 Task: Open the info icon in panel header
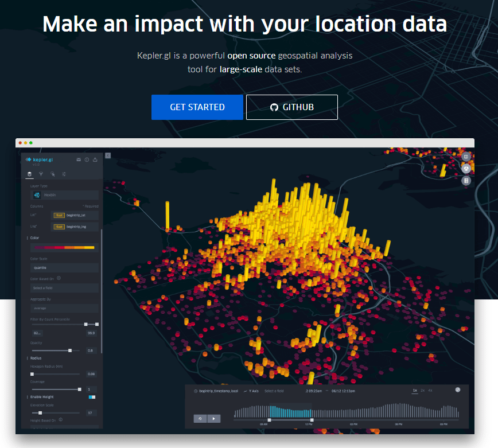[87, 160]
